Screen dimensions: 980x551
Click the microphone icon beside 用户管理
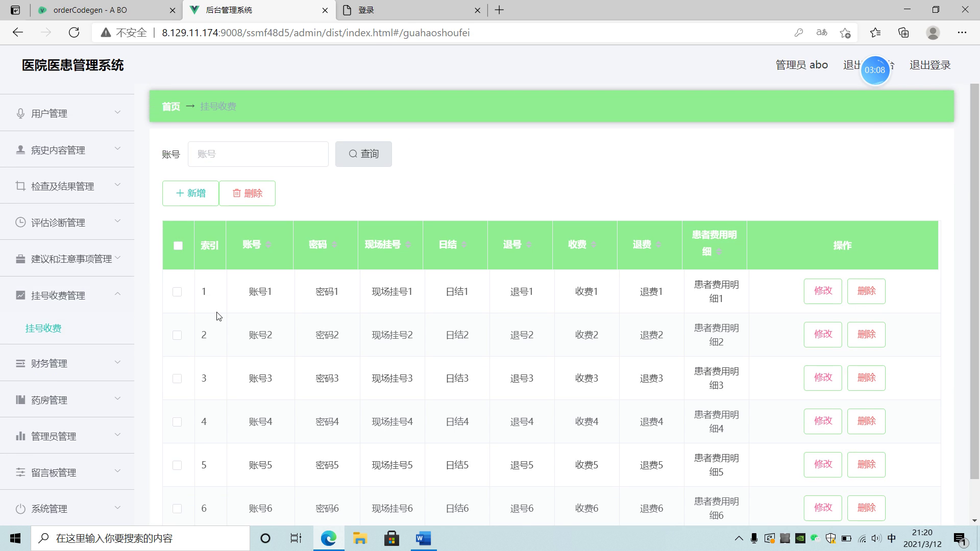point(20,113)
